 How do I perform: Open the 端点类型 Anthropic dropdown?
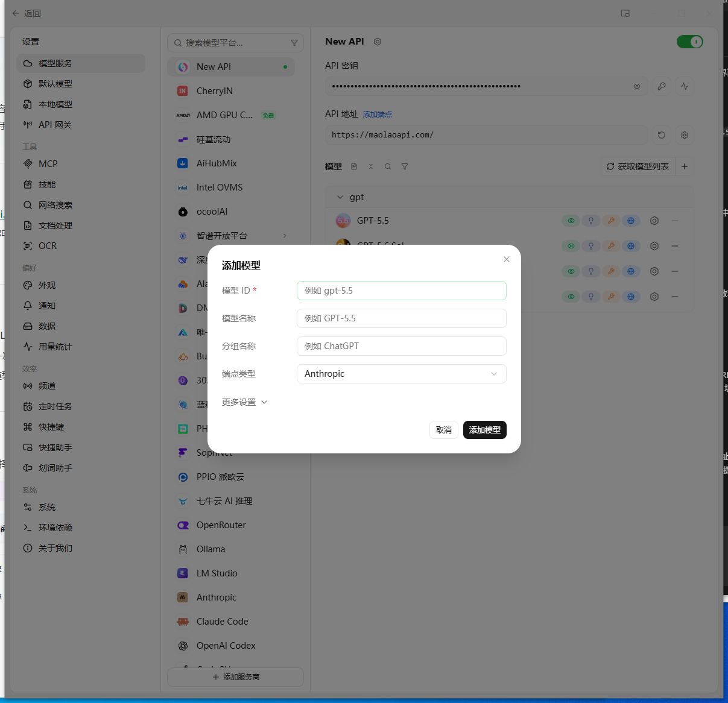pos(401,374)
